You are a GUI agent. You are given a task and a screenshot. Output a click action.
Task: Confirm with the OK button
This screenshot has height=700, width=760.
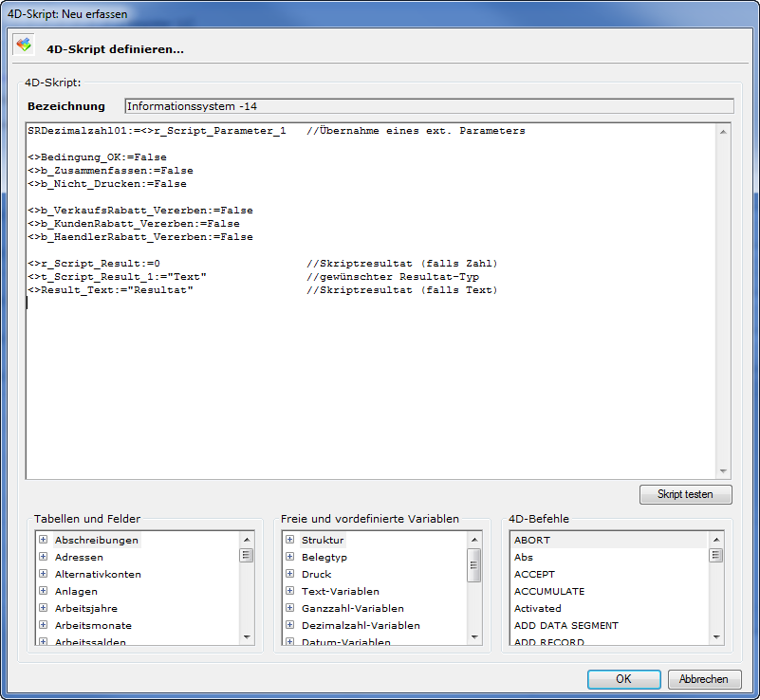click(x=623, y=679)
